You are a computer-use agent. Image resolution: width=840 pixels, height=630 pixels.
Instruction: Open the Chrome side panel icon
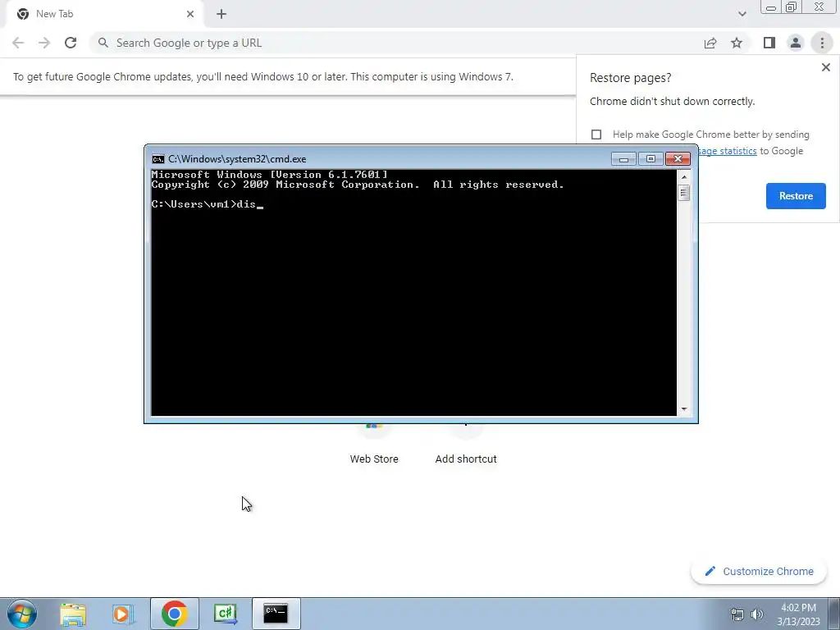tap(769, 43)
